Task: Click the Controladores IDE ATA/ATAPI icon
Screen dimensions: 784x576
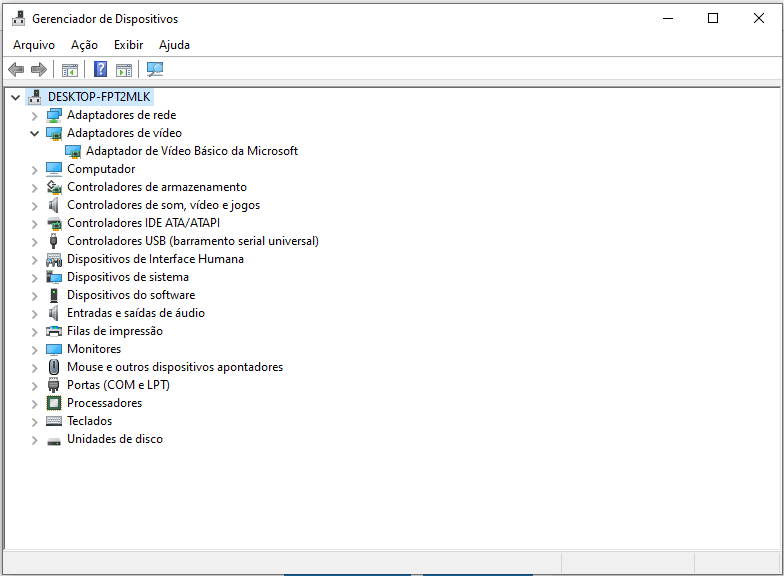Action: pos(54,223)
